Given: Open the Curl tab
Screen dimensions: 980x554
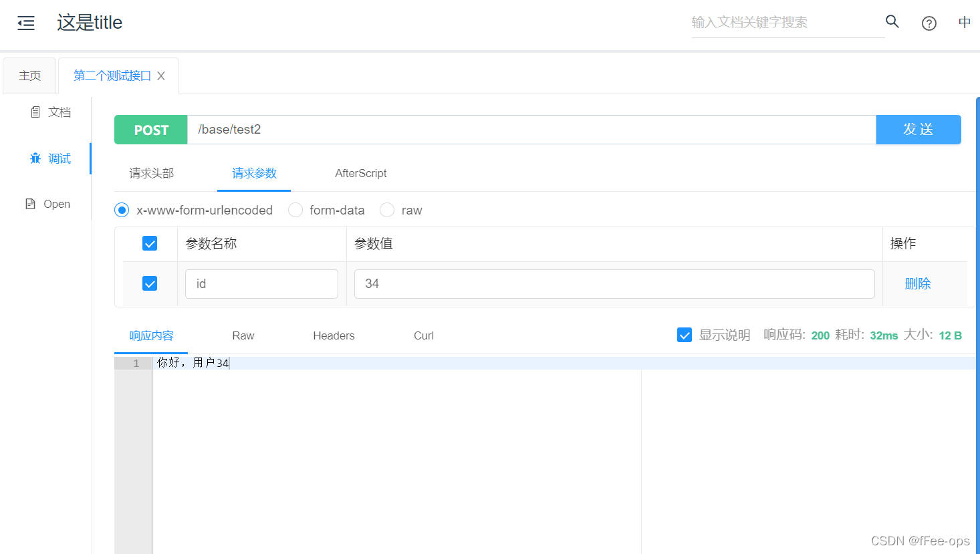Looking at the screenshot, I should tap(424, 335).
